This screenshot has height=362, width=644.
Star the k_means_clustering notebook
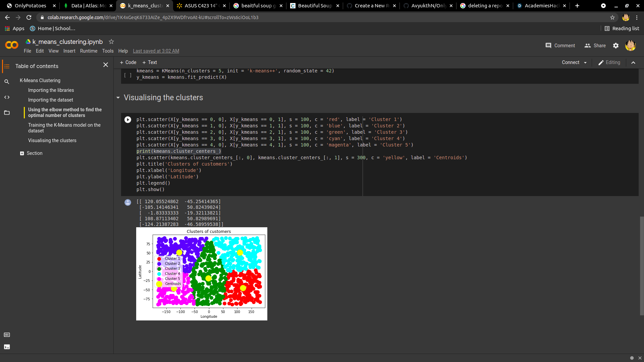111,42
